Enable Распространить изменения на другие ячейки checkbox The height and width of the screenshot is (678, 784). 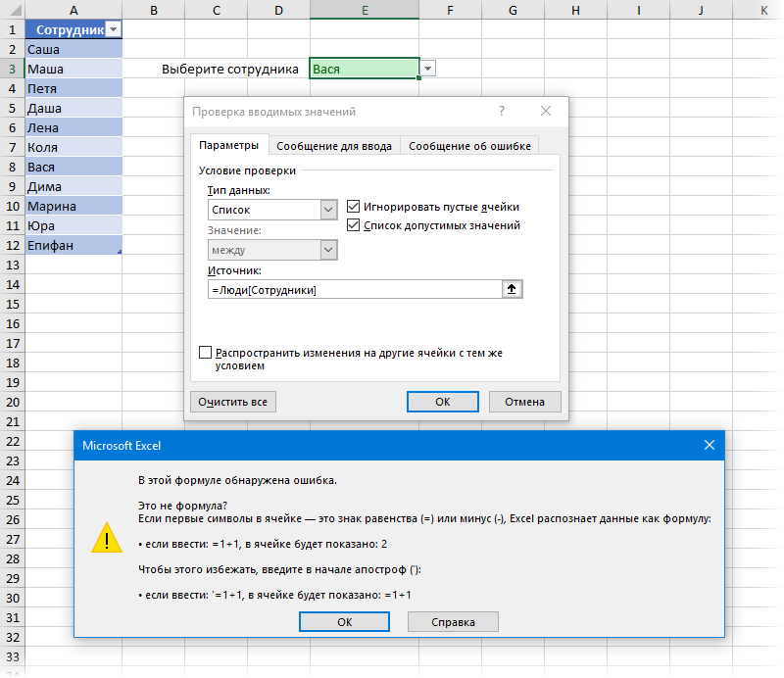coord(205,353)
